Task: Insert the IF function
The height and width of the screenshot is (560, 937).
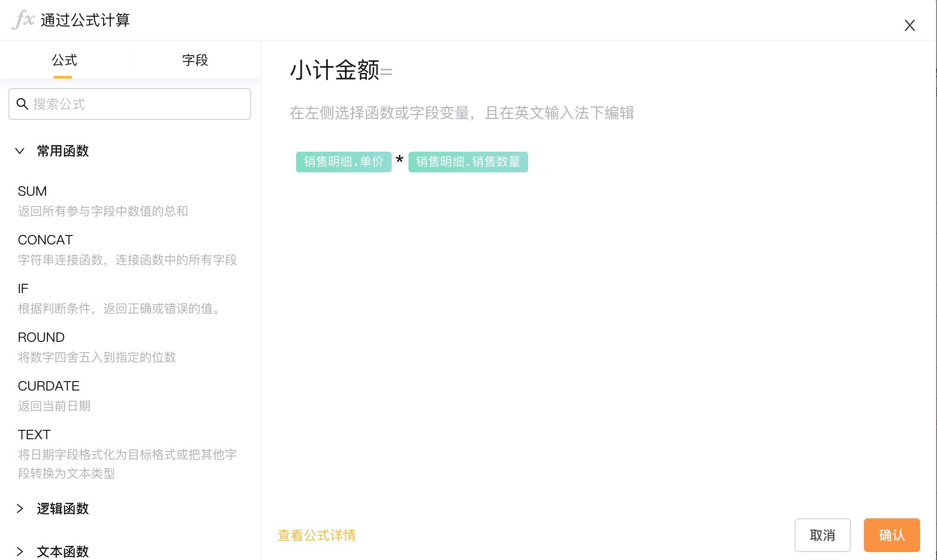Action: coord(23,288)
